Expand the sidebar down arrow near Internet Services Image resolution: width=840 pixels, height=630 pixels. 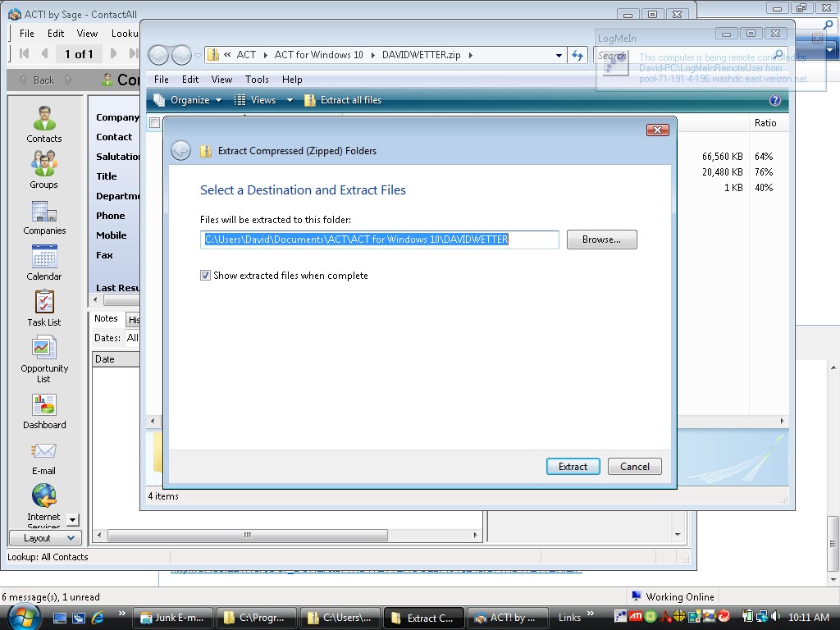72,519
